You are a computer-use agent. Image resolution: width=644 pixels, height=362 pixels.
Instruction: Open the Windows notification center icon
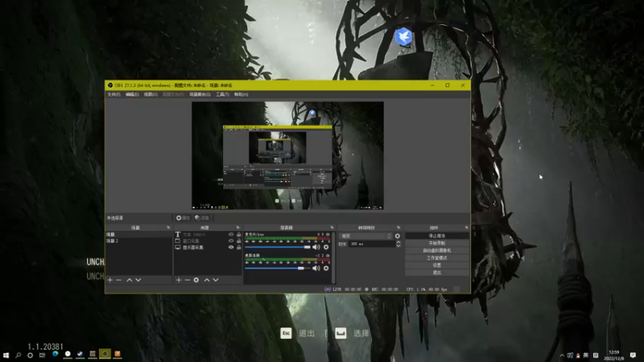633,355
